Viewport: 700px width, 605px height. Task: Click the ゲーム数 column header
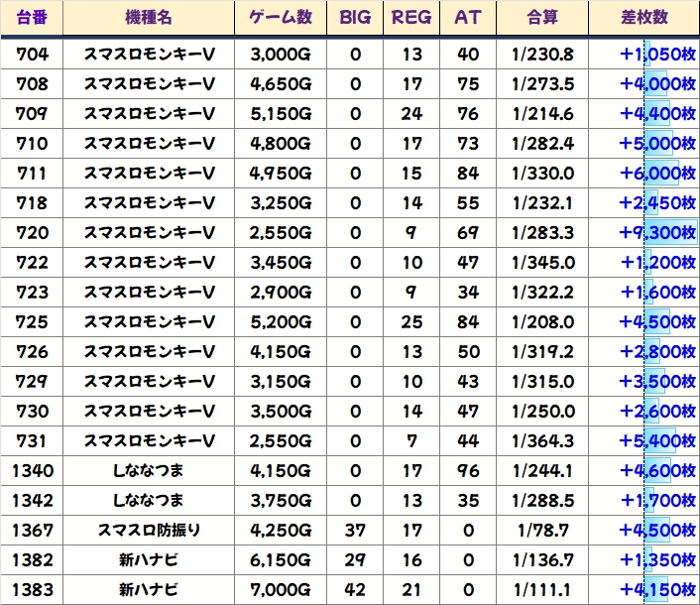(282, 18)
